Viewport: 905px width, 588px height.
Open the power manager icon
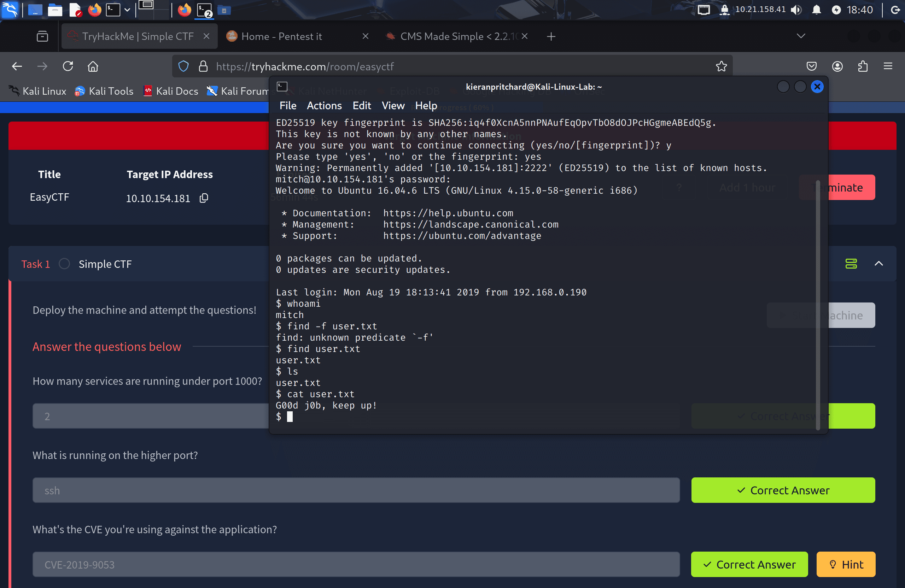click(x=836, y=10)
